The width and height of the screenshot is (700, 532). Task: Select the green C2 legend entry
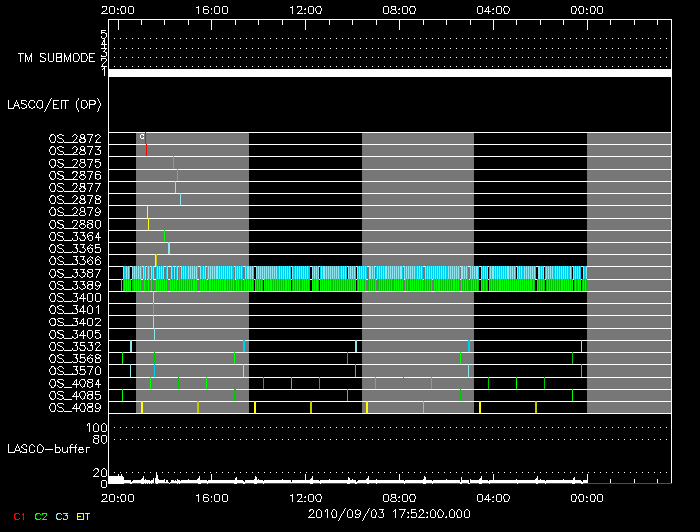click(x=41, y=516)
